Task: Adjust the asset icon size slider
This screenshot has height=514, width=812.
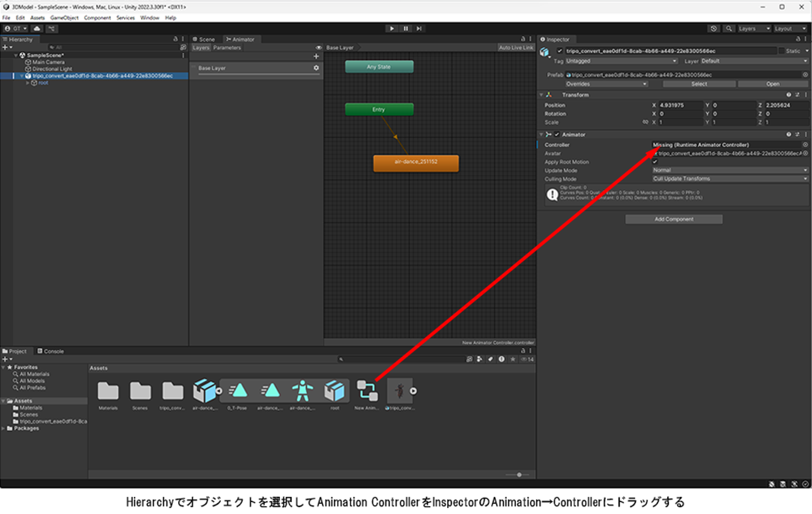Action: (x=519, y=475)
